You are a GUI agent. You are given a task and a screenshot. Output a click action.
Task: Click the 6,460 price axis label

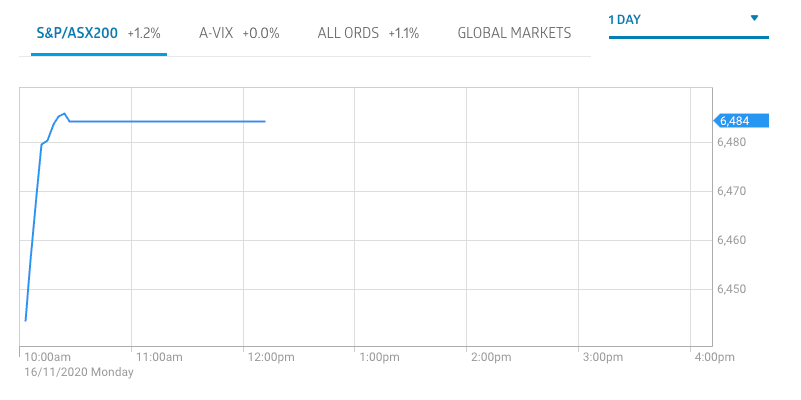[x=731, y=240]
